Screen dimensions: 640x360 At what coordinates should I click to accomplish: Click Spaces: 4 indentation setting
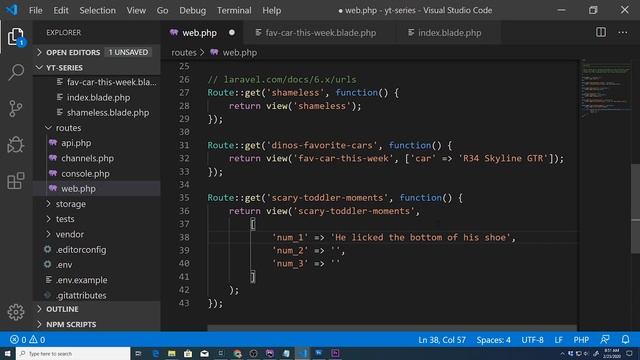point(493,340)
